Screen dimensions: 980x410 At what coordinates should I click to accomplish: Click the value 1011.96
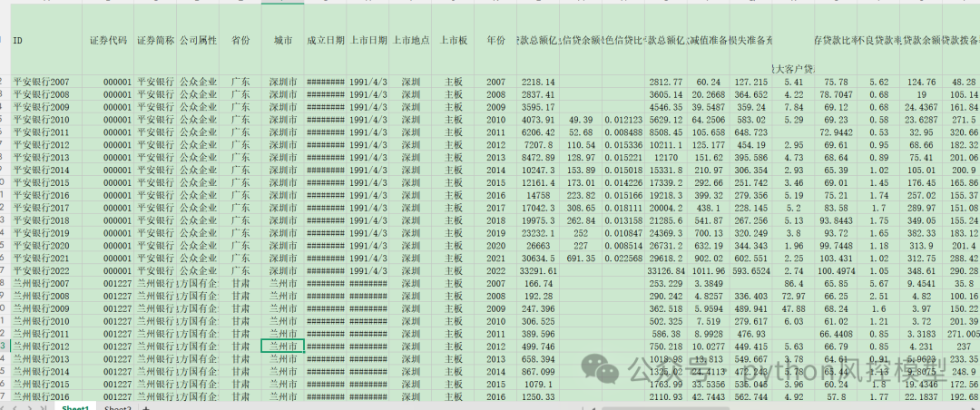[708, 270]
